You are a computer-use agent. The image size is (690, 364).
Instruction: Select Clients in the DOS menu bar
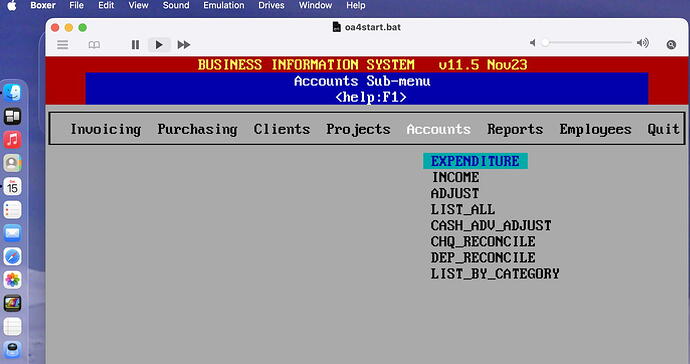282,129
